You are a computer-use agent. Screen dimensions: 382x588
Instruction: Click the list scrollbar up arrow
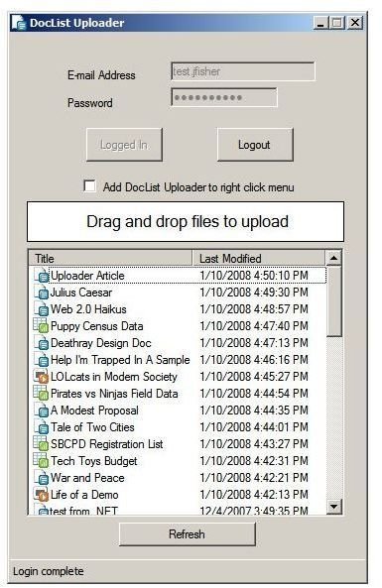click(333, 258)
